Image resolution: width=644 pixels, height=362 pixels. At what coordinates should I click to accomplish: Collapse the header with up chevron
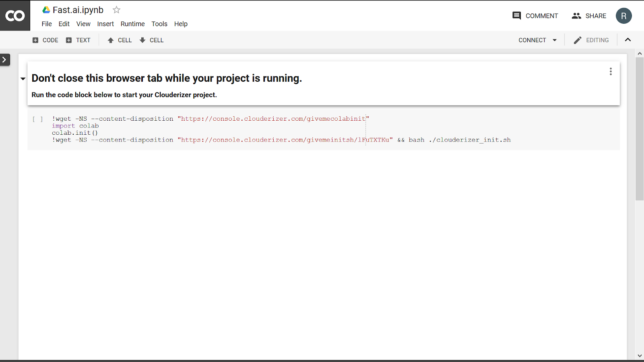(x=628, y=40)
